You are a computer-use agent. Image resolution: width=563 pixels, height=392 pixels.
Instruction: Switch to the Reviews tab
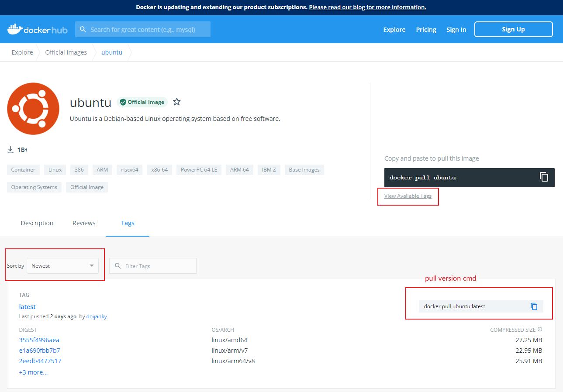click(x=84, y=223)
